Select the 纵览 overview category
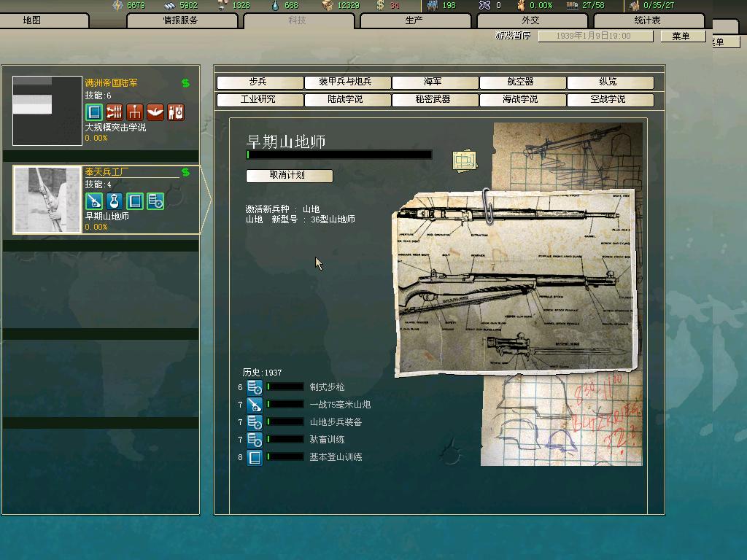 click(611, 82)
